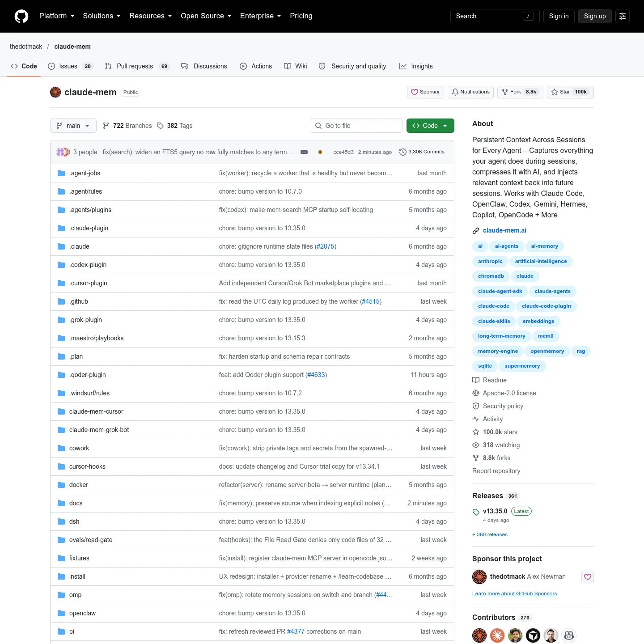Viewport: 644px width, 644px height.
Task: Open the + 360 releases link
Action: coord(490,534)
